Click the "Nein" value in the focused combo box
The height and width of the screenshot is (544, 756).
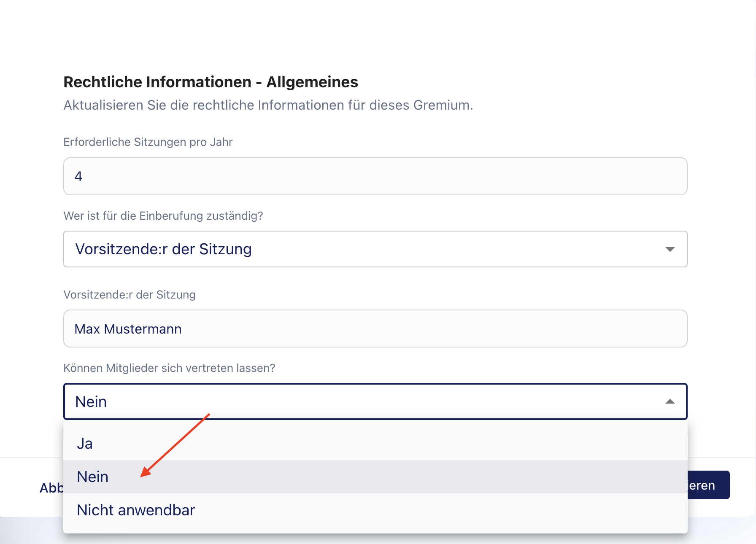pos(91,402)
